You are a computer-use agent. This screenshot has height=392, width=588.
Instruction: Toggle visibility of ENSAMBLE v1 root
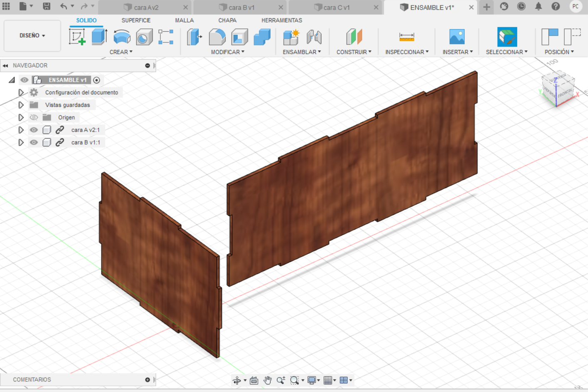pyautogui.click(x=25, y=80)
